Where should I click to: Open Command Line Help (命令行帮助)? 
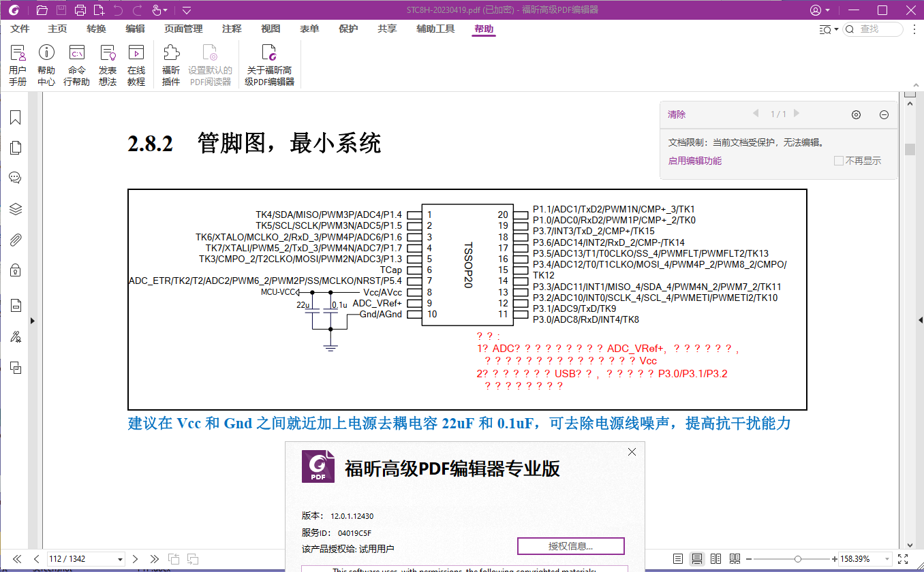click(x=76, y=66)
